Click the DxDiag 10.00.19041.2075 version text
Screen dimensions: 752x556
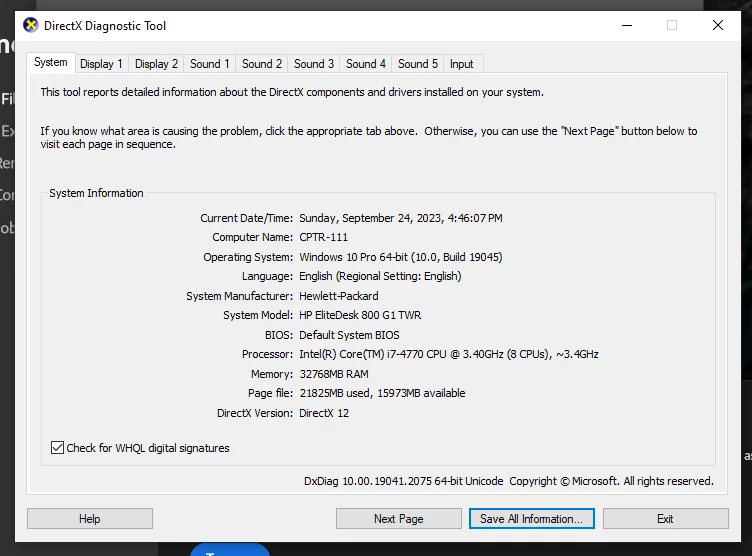[x=403, y=481]
